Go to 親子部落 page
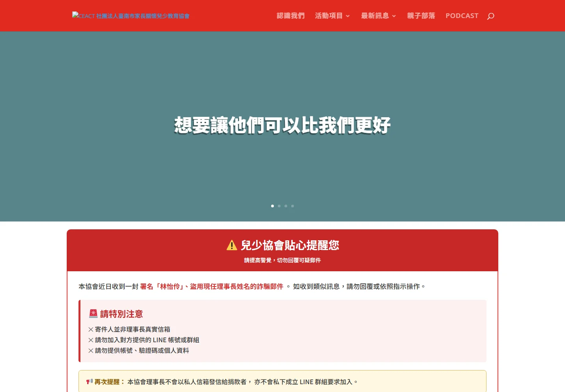The height and width of the screenshot is (392, 565). tap(421, 16)
